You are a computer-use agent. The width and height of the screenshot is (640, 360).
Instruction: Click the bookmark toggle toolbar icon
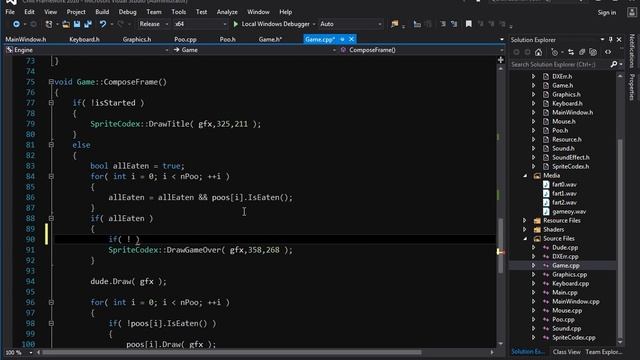click(469, 24)
